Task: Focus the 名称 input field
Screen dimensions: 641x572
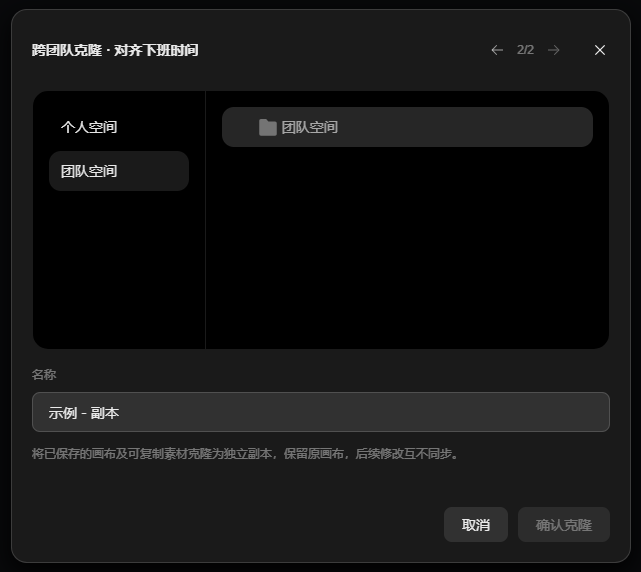Action: tap(320, 412)
